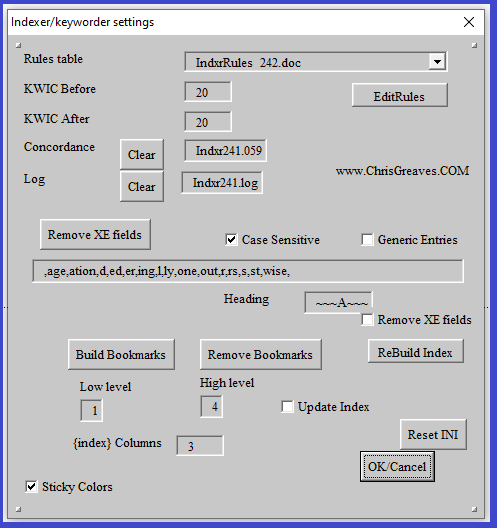
Task: Select the IndxrRules 242.doc combo box
Action: click(316, 62)
